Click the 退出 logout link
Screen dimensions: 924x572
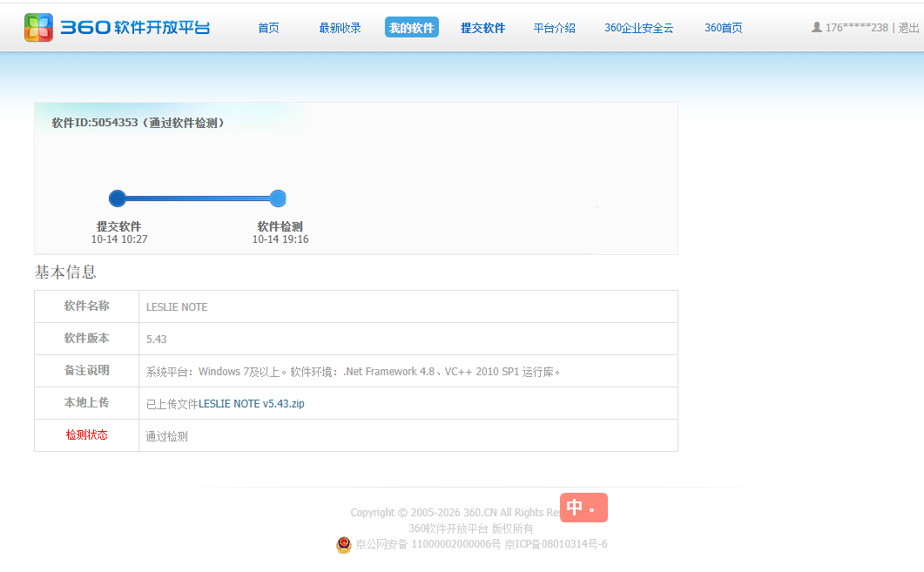[908, 28]
